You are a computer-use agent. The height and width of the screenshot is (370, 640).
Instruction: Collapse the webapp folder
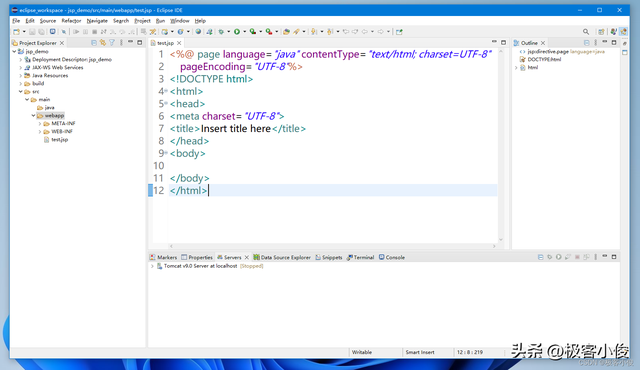[33, 116]
